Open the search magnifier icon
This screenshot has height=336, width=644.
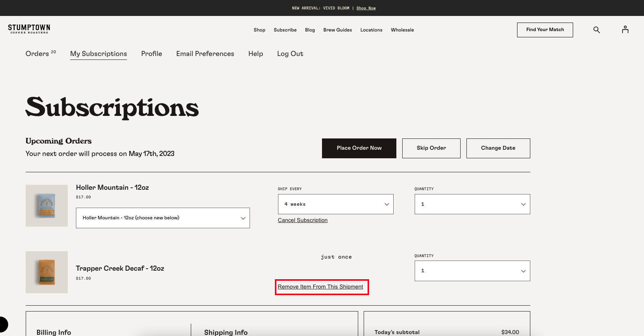coord(596,30)
